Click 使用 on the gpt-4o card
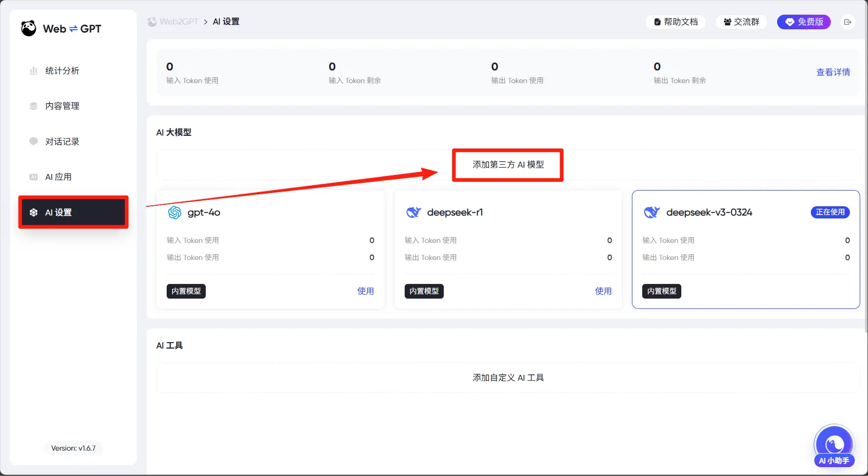Image resolution: width=868 pixels, height=476 pixels. (365, 291)
